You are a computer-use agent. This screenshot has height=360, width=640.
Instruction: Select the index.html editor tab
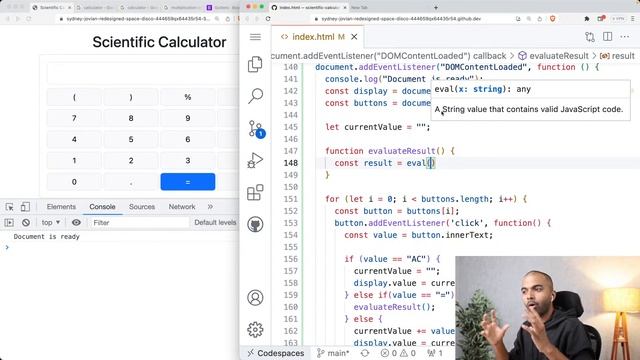(318, 37)
